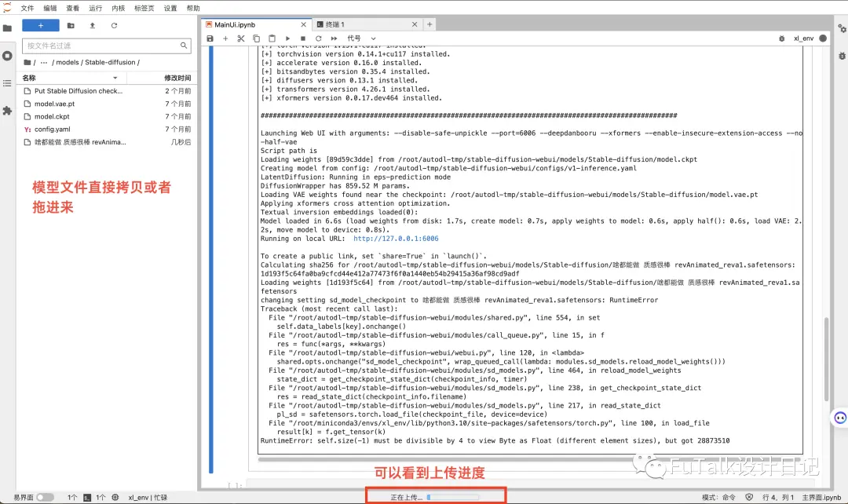Cut the selected cell
848x504 pixels.
click(241, 38)
